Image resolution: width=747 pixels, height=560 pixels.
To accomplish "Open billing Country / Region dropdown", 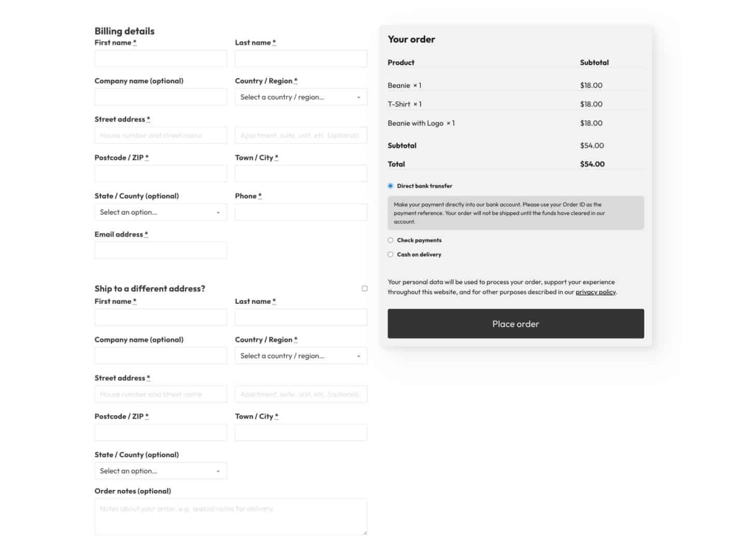I will [x=301, y=97].
